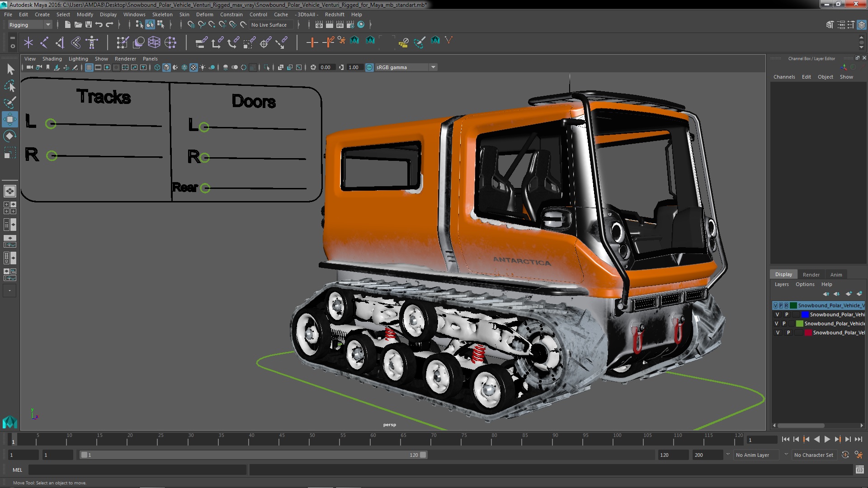
Task: Open the Channels menu in Channel Box
Action: point(784,77)
